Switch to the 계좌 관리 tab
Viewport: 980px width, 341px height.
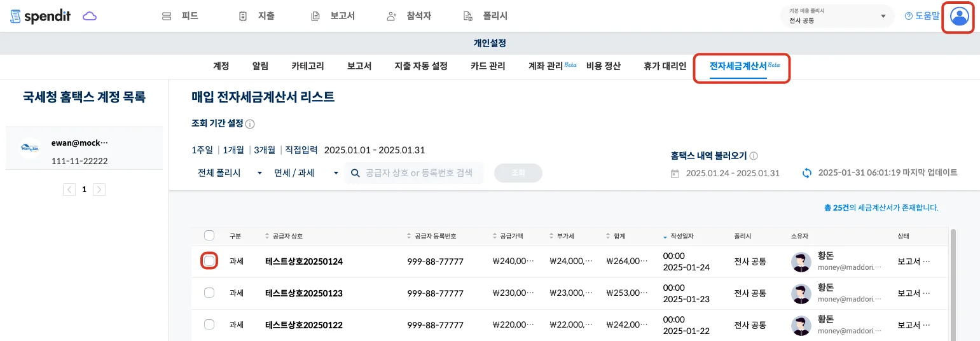[552, 66]
